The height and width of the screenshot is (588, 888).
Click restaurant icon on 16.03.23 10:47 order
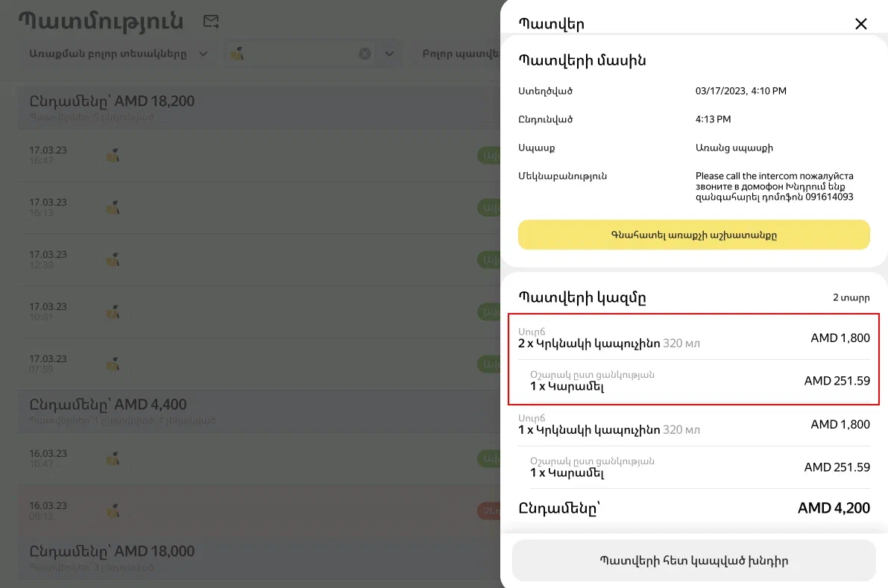tap(113, 458)
